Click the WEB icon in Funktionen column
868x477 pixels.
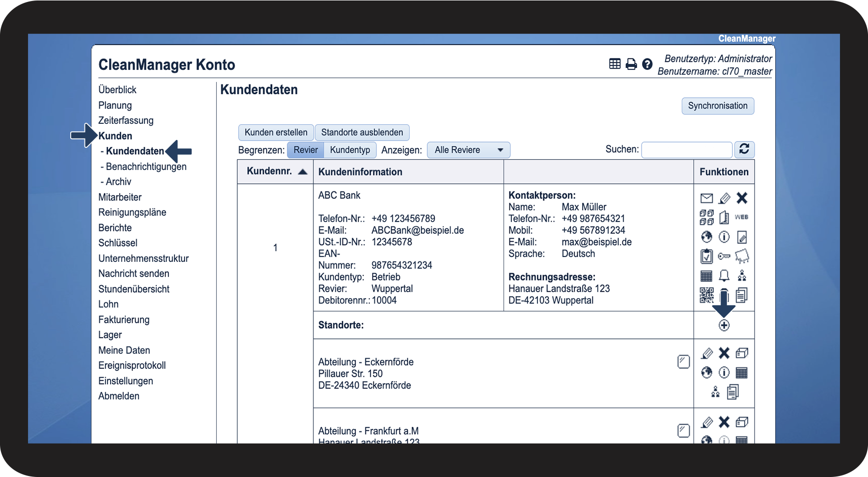(x=741, y=217)
